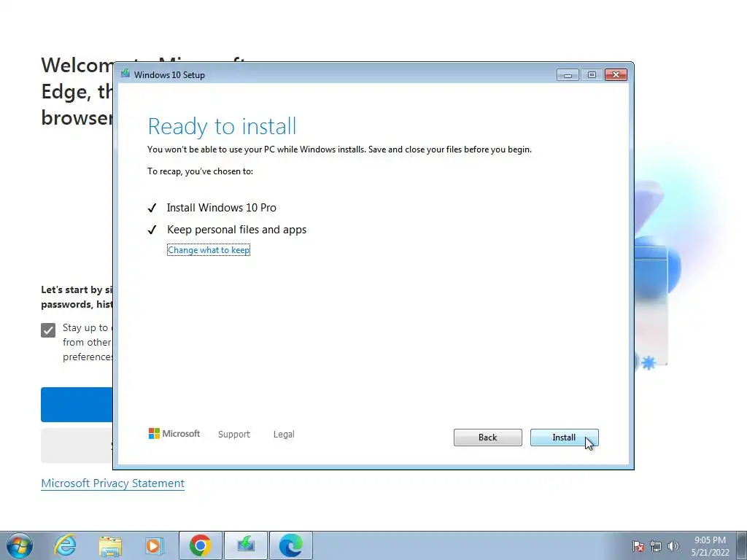This screenshot has width=747, height=560.
Task: Click the Install button in Windows 10 Setup
Action: coord(564,437)
